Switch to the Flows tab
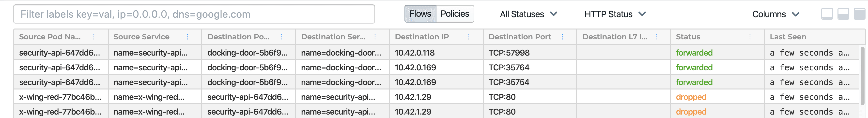 coord(420,14)
